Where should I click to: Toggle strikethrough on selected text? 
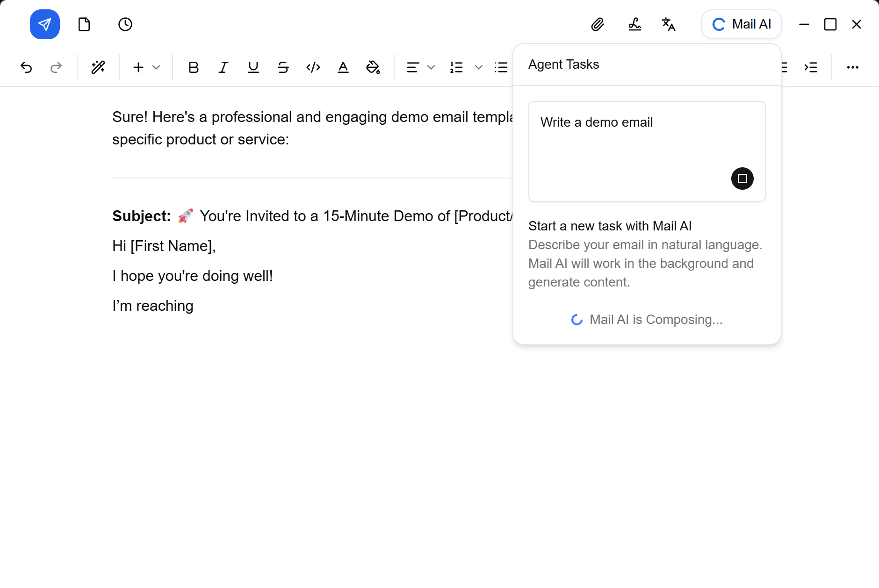click(282, 67)
